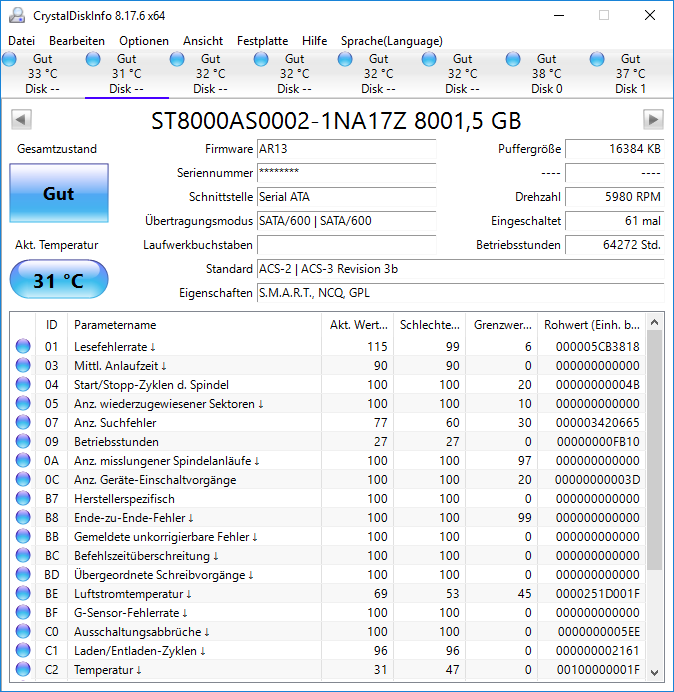This screenshot has height=692, width=674.
Task: Click the Eingeschaltet value 61 mal
Action: [614, 221]
